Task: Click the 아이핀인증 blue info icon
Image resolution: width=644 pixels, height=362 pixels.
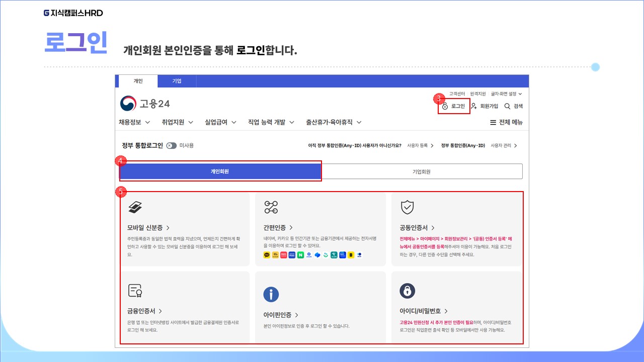Action: 271,294
